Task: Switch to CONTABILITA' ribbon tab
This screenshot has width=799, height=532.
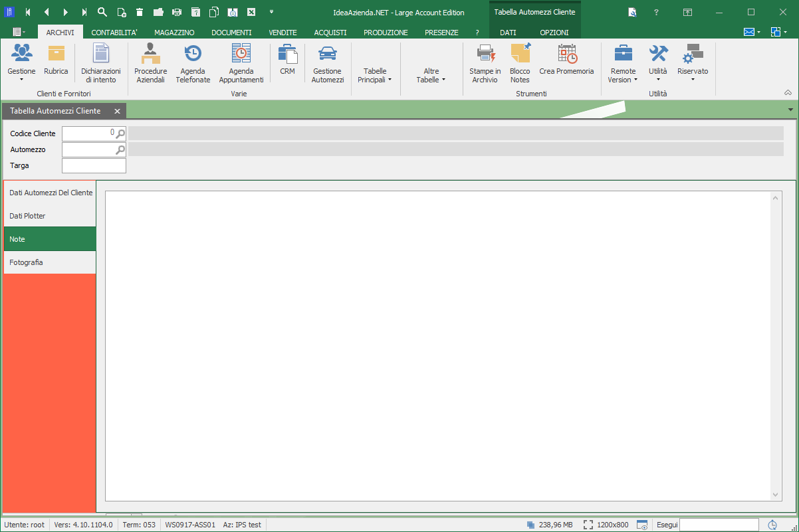Action: 114,32
